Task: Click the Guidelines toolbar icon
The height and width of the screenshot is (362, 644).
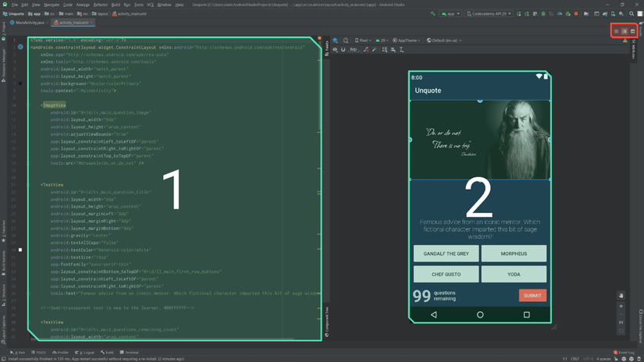Action: (x=402, y=50)
